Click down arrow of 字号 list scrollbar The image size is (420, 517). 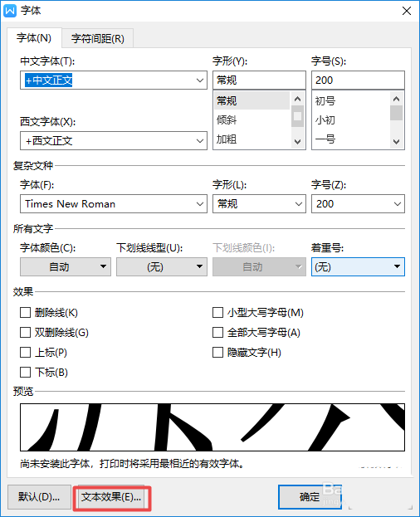(396, 142)
